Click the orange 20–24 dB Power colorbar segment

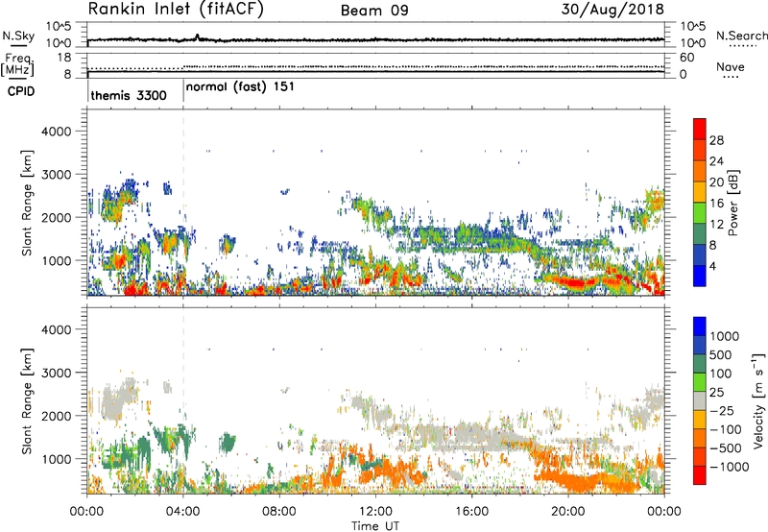tap(700, 172)
